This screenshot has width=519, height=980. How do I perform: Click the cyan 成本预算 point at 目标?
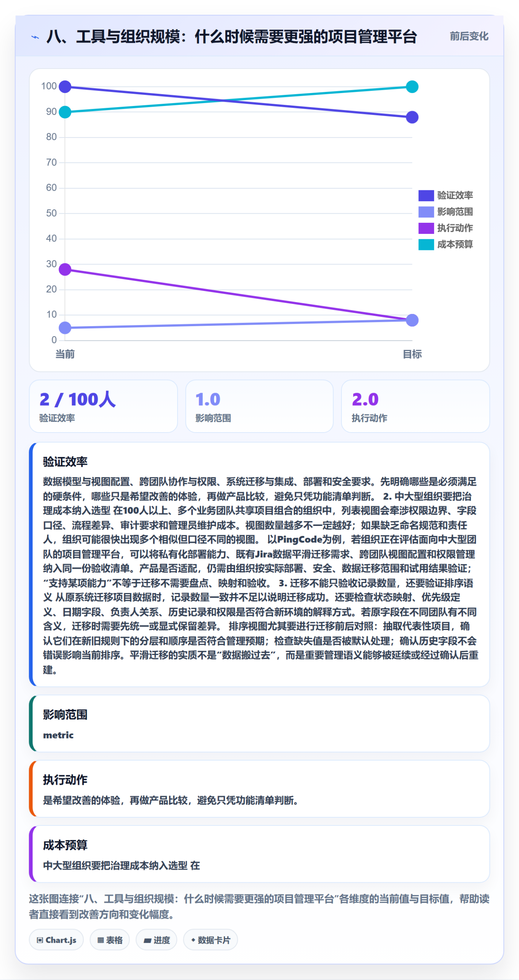coord(412,87)
